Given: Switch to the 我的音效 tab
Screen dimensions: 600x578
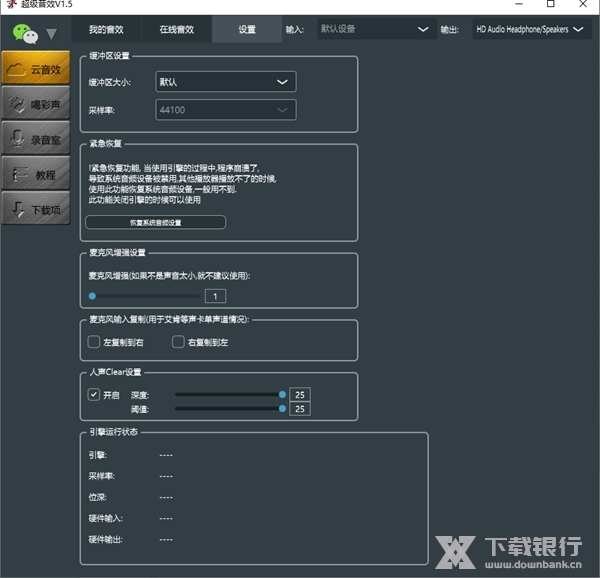Looking at the screenshot, I should [106, 29].
